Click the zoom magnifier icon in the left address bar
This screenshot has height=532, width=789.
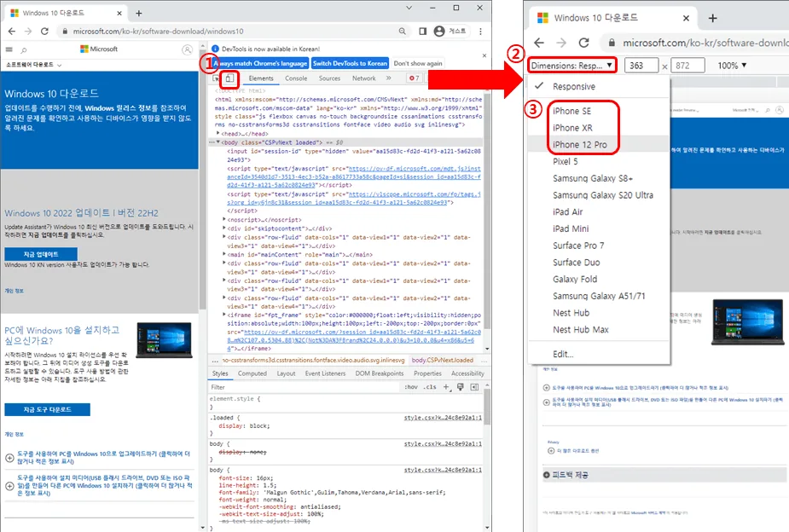(x=402, y=32)
